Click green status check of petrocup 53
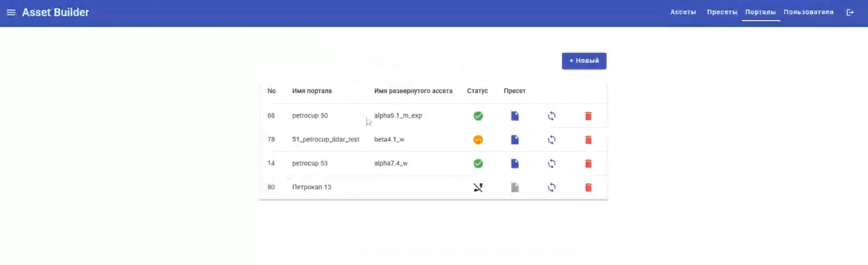868x265 pixels. click(478, 164)
